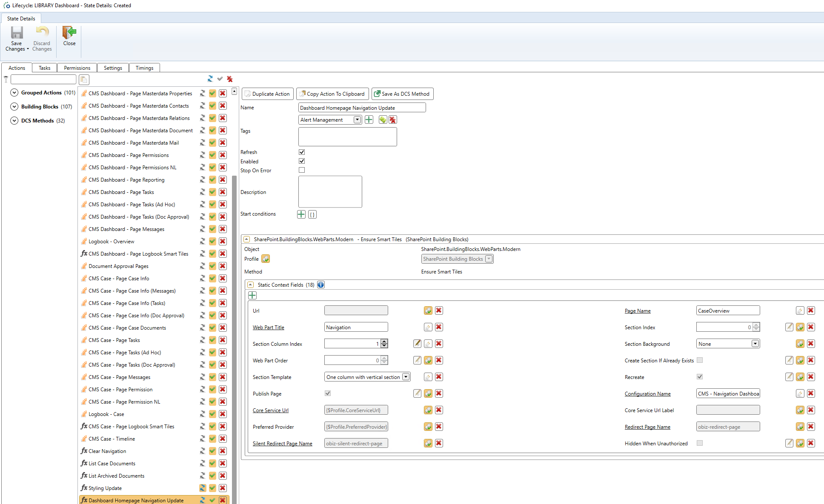
Task: Enable the Stop On Error checkbox
Action: (302, 170)
